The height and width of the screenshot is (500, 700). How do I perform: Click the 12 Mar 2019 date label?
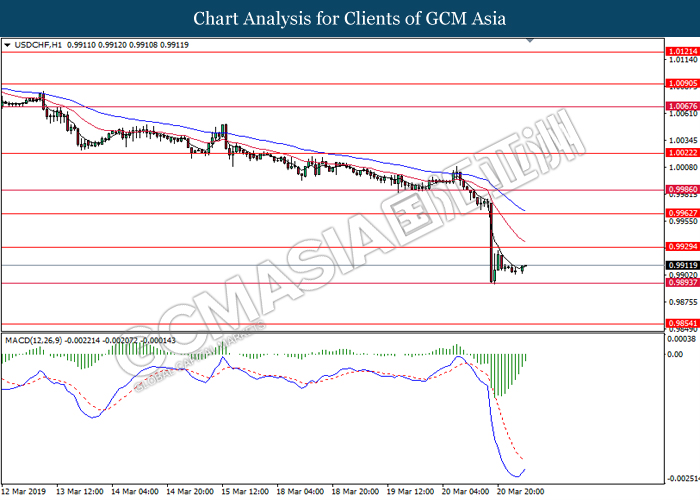coord(24,492)
